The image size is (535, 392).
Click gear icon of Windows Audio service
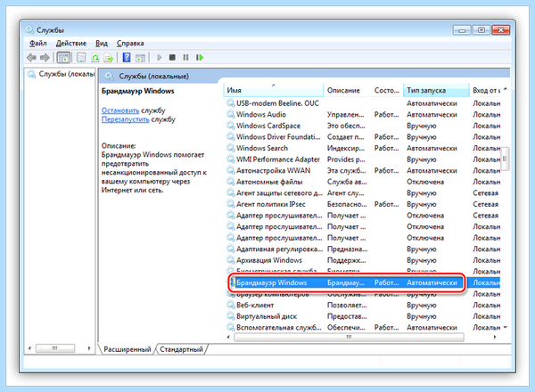pos(231,115)
